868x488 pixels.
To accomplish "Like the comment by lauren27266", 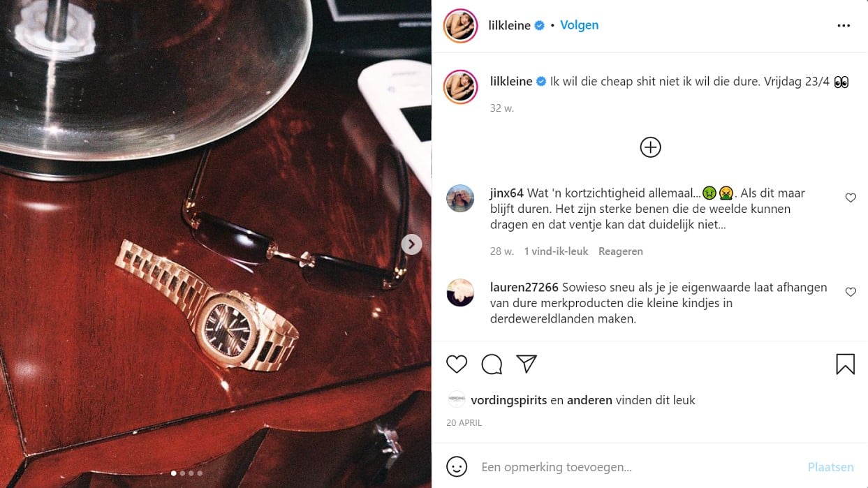I will tap(851, 293).
